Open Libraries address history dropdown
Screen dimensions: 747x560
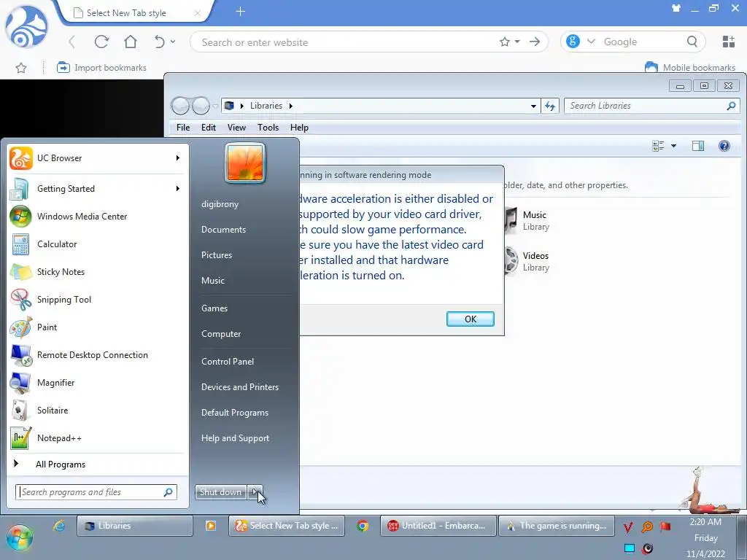click(533, 106)
